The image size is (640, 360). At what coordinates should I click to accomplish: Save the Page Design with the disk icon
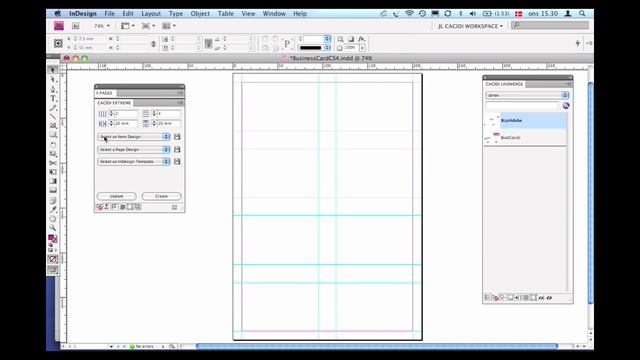177,149
